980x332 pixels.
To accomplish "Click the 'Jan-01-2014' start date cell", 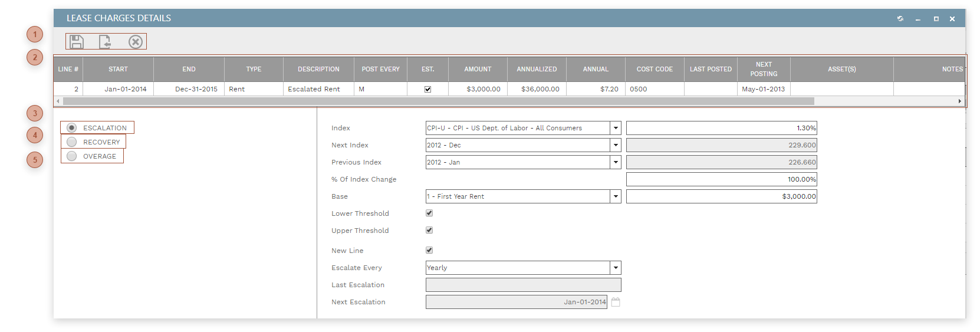I will 118,89.
